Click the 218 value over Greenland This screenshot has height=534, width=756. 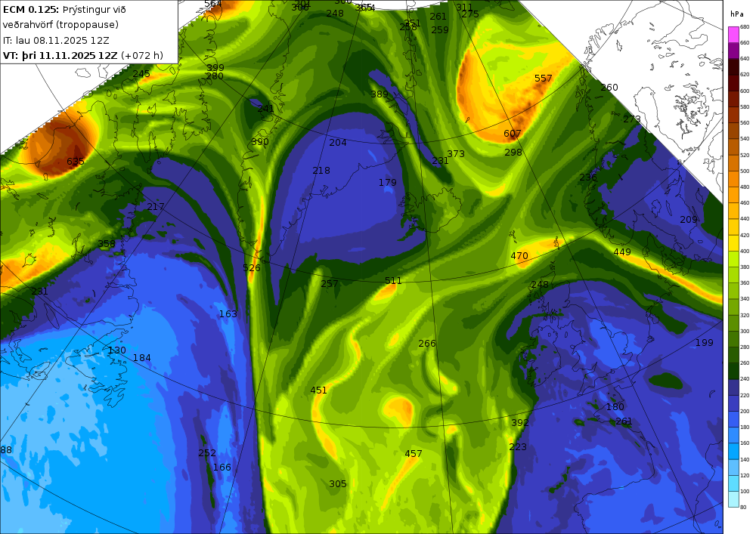[321, 171]
